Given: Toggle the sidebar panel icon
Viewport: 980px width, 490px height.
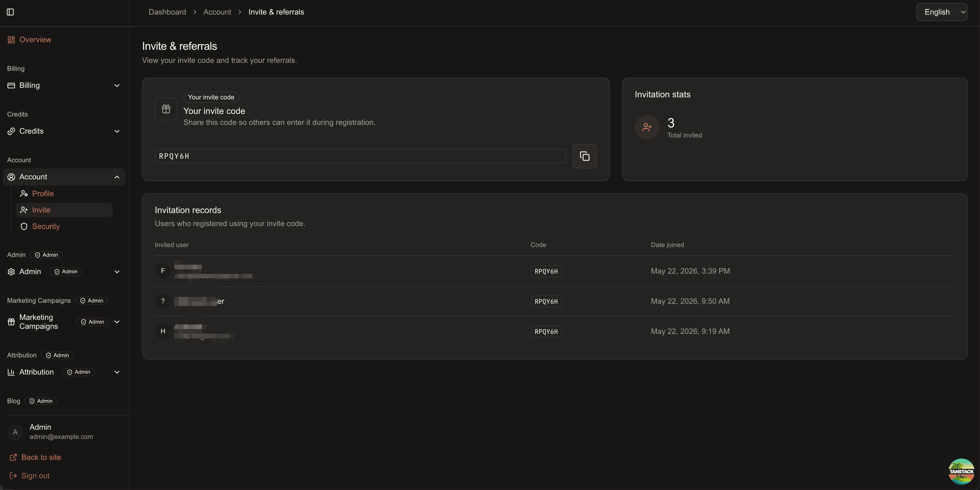Looking at the screenshot, I should [10, 12].
